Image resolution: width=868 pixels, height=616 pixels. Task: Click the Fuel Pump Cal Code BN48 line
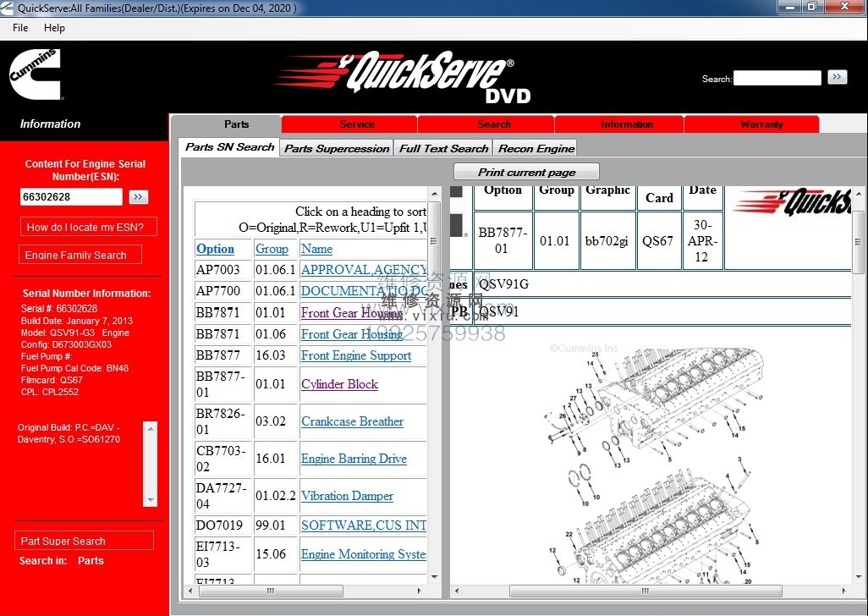[74, 368]
